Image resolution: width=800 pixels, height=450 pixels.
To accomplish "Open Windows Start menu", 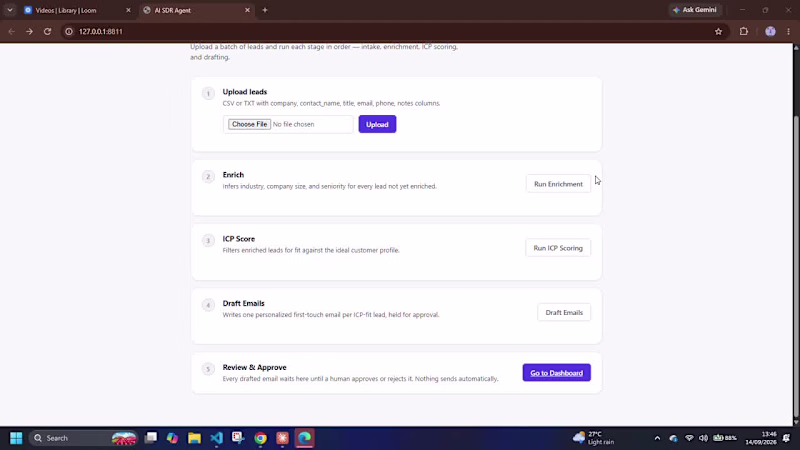I will coord(16,438).
